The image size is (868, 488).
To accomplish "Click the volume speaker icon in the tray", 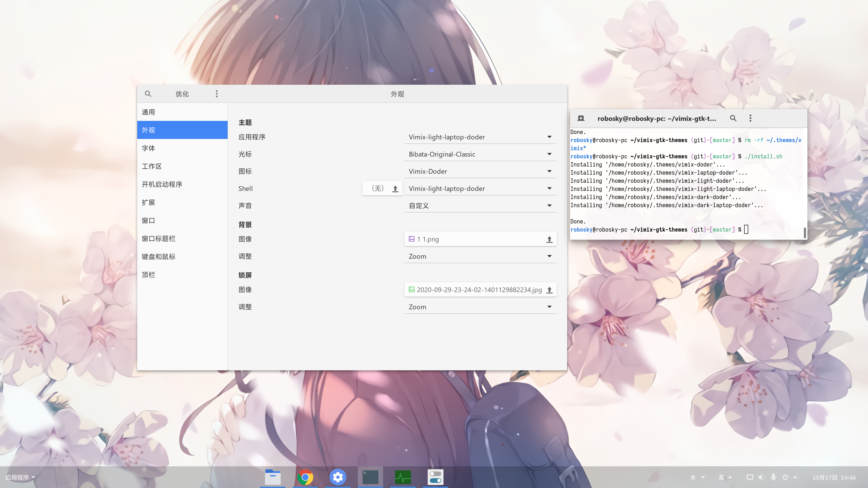I will pyautogui.click(x=762, y=477).
